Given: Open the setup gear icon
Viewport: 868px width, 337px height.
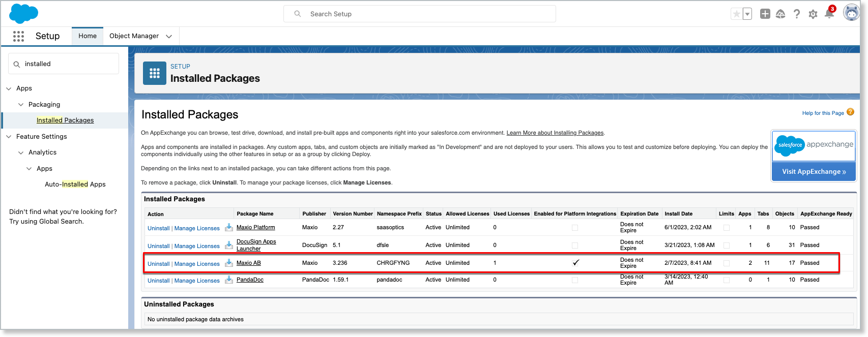Looking at the screenshot, I should pyautogui.click(x=813, y=14).
